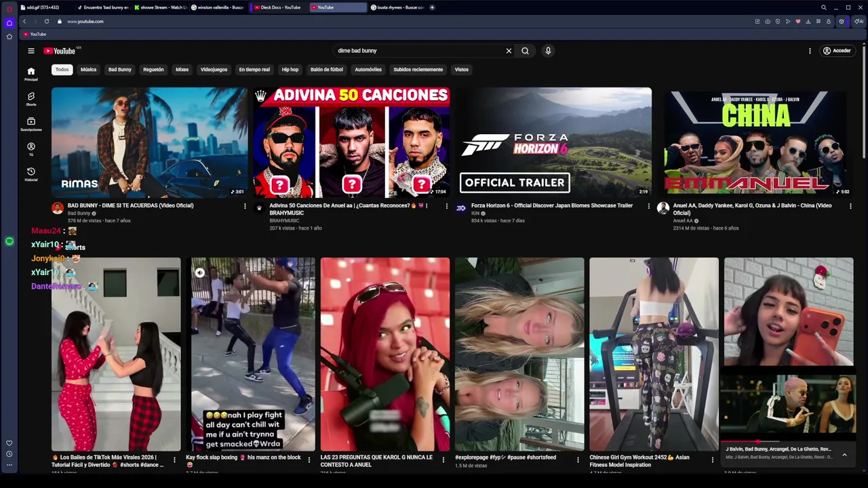This screenshot has width=868, height=488.
Task: Start voice search with the microphone icon
Action: click(548, 51)
